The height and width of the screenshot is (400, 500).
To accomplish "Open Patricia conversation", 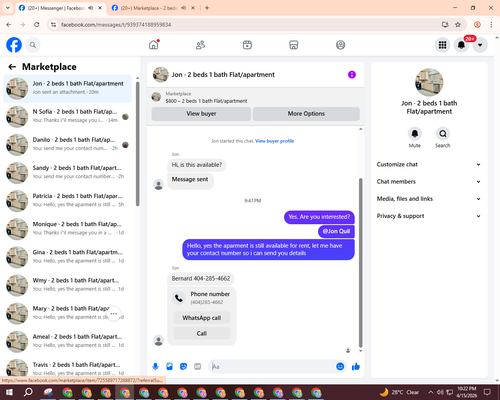I will 67,201.
